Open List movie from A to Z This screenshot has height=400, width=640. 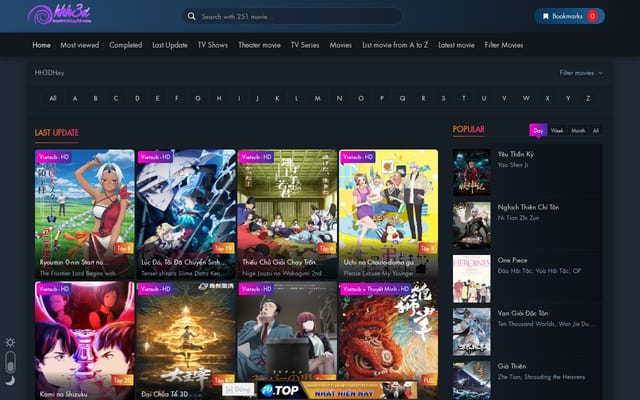(395, 45)
